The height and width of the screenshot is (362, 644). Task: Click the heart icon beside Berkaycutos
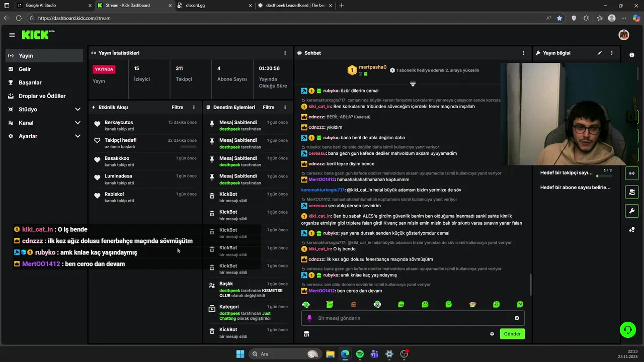(97, 124)
